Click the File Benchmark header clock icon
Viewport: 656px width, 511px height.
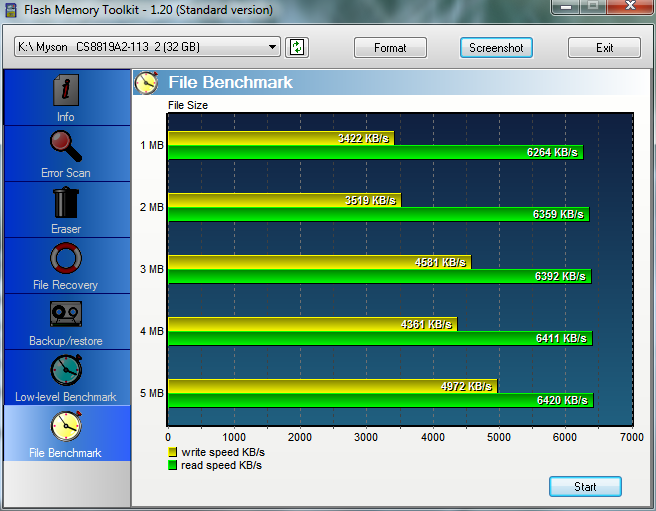click(x=146, y=82)
